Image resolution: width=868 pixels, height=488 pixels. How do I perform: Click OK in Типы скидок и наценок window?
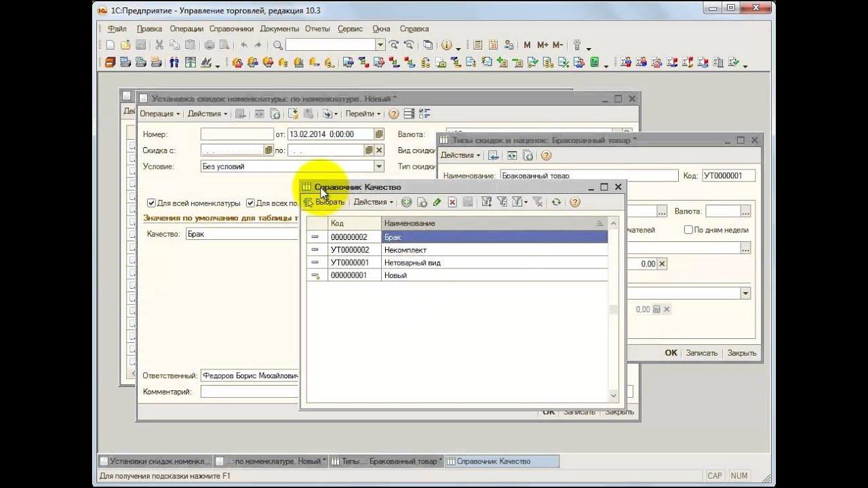tap(671, 352)
